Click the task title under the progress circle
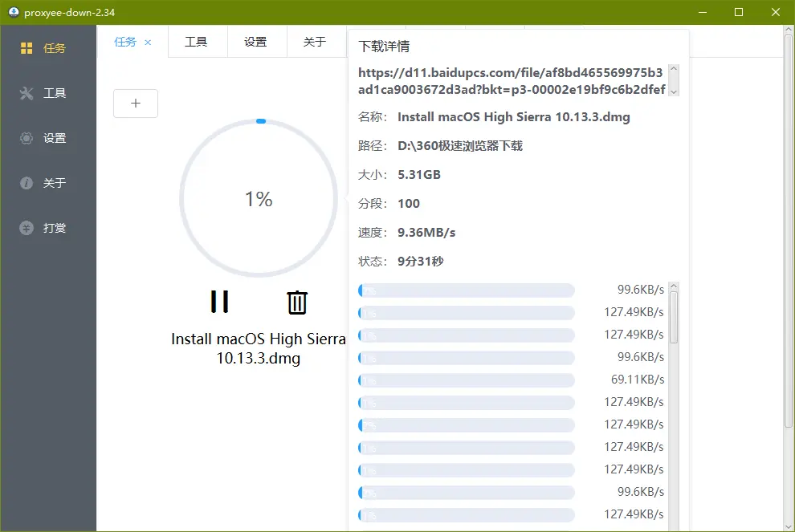The width and height of the screenshot is (795, 532). [x=259, y=348]
